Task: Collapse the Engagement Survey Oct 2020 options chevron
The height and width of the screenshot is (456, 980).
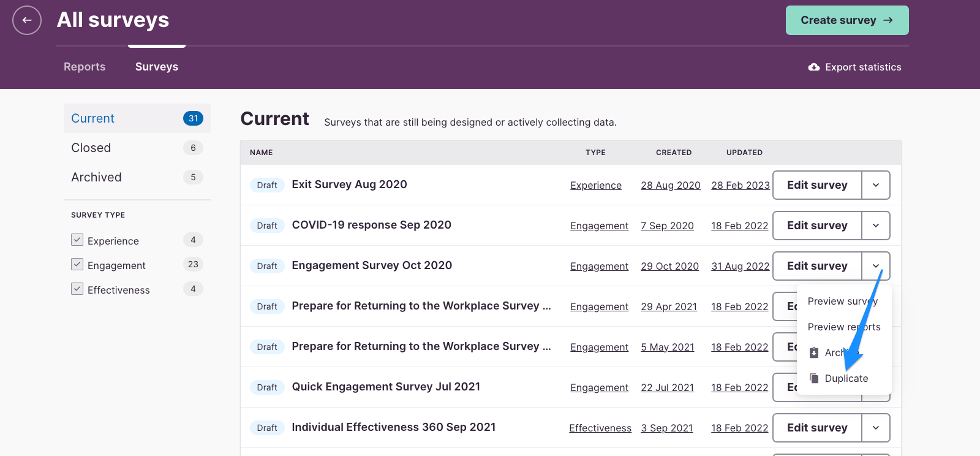Action: tap(876, 266)
